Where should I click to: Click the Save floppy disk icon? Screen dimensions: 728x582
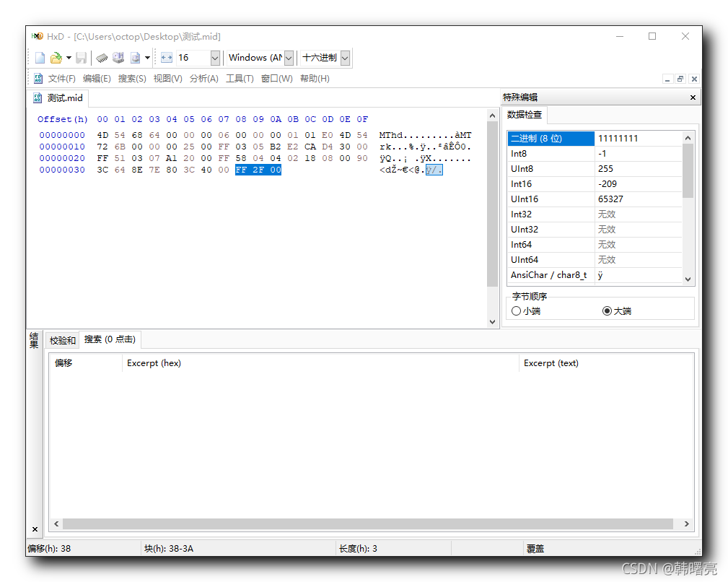click(x=82, y=58)
